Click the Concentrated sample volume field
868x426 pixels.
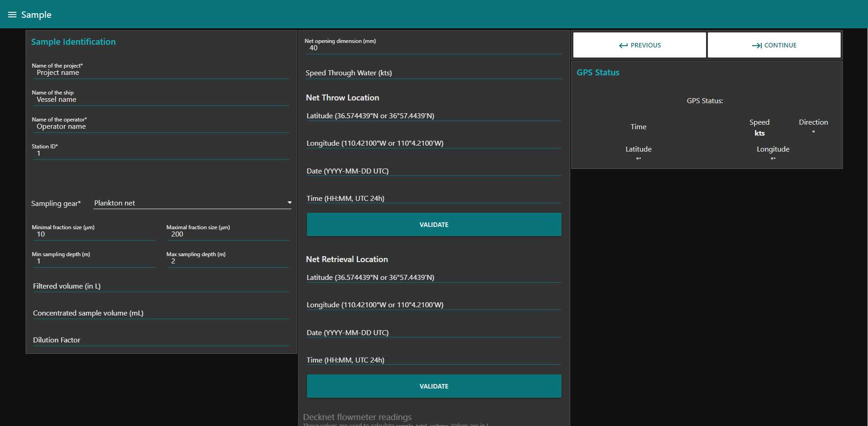click(161, 313)
